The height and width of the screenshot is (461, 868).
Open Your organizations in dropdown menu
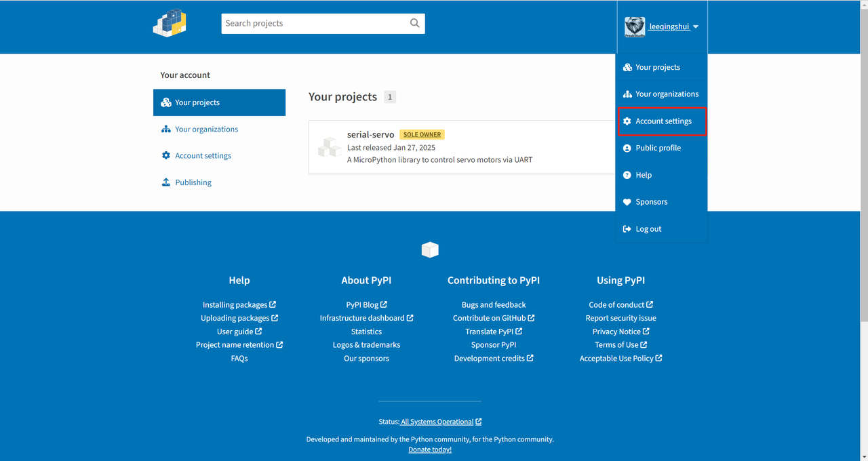click(662, 94)
